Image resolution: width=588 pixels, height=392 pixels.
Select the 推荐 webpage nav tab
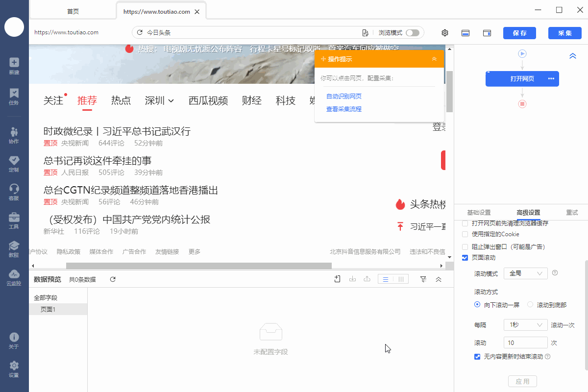[x=87, y=100]
